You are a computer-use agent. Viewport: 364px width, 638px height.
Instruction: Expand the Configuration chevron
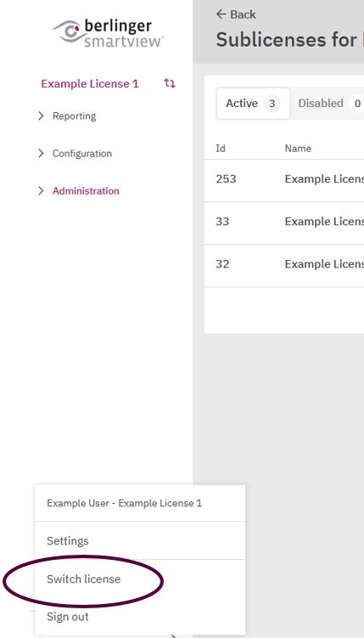[41, 154]
